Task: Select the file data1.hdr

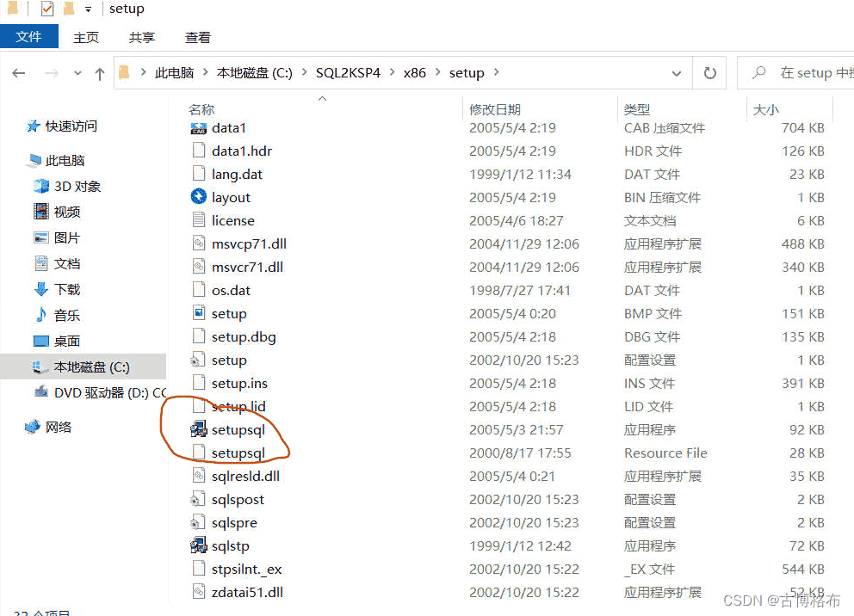Action: (241, 151)
